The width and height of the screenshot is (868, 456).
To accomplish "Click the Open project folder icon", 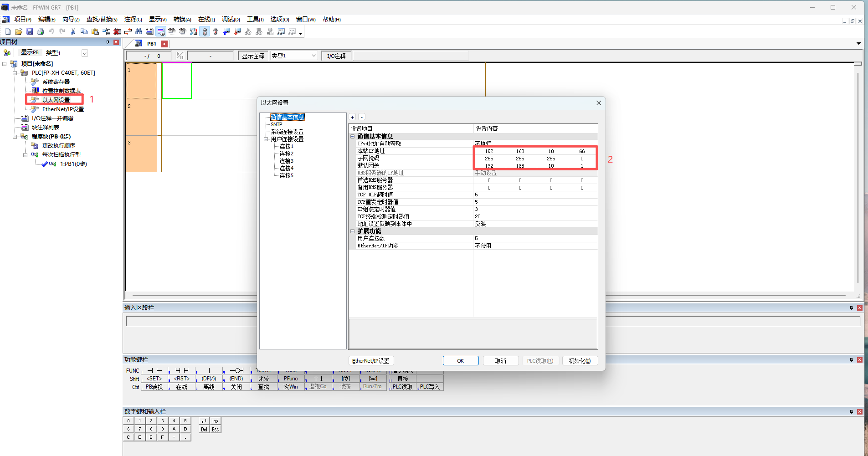I will [x=19, y=31].
